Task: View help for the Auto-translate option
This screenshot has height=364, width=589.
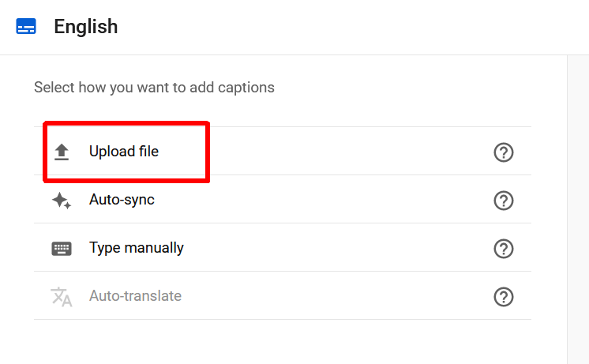Action: click(503, 297)
